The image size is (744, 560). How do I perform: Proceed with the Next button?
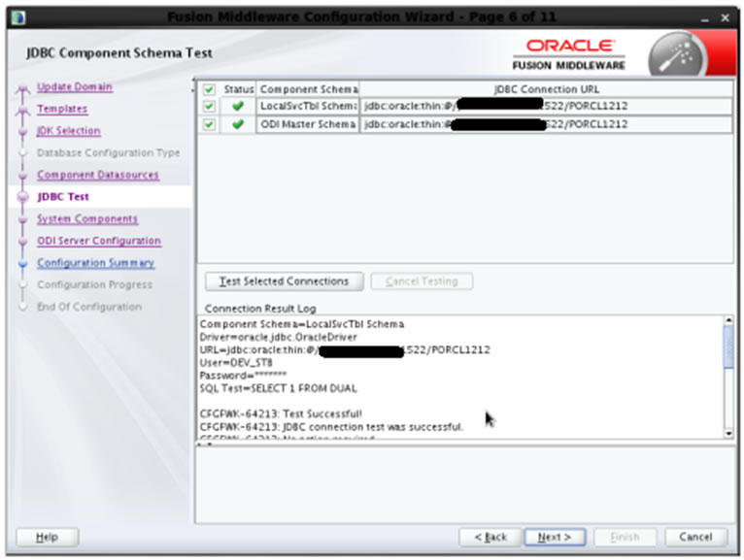click(555, 538)
